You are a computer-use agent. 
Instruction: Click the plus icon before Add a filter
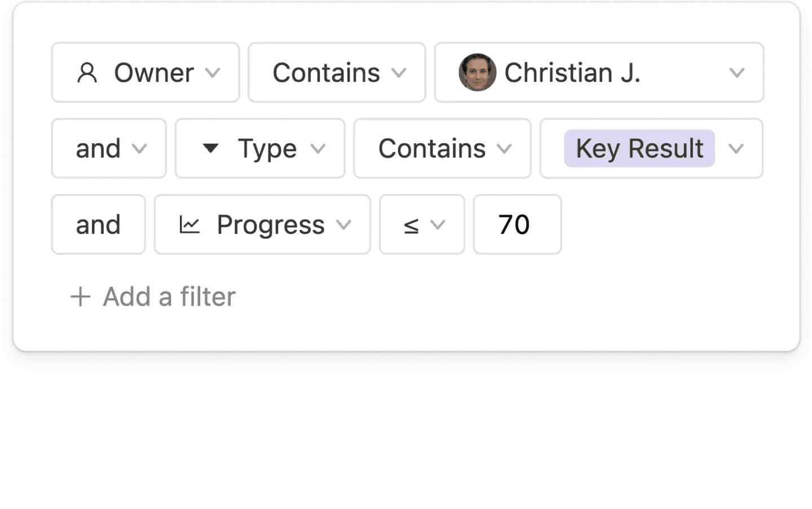(x=80, y=296)
